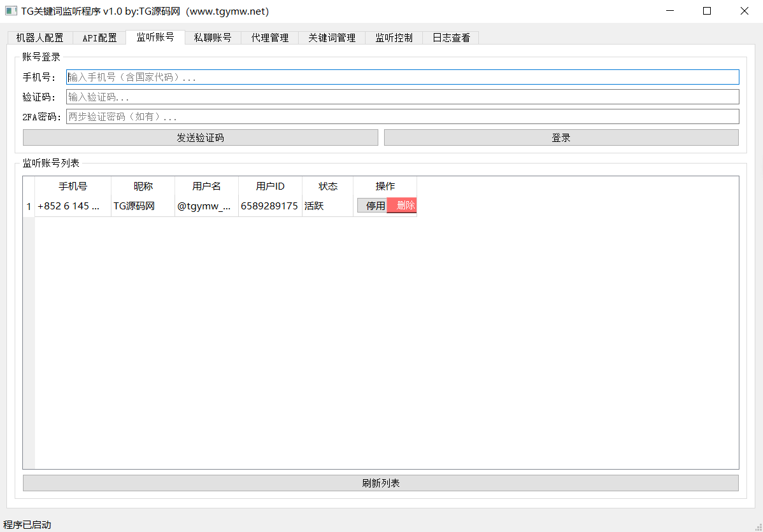763x532 pixels.
Task: Open the 机器人配置 tab
Action: click(x=39, y=38)
